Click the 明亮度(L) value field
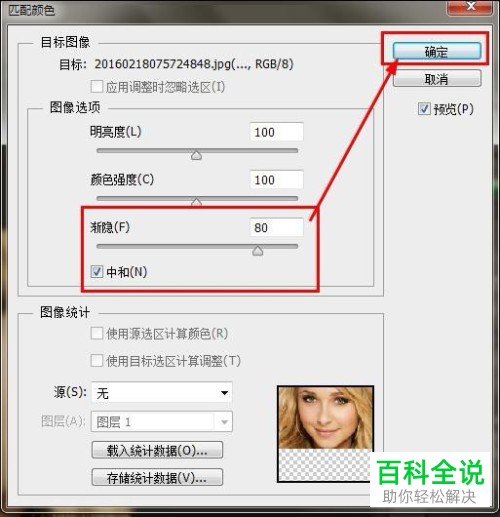This screenshot has width=500, height=517. coord(277,132)
